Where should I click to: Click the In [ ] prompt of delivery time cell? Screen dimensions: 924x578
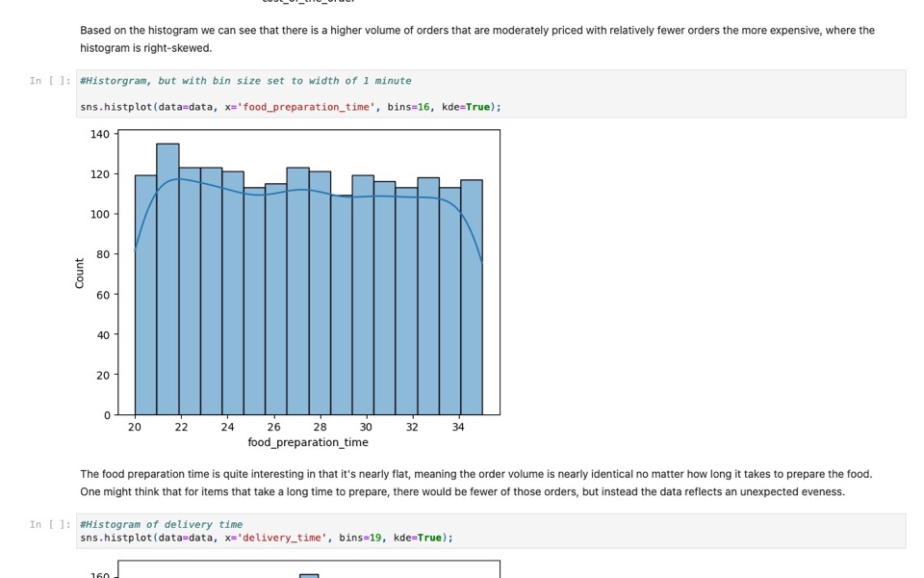(50, 524)
